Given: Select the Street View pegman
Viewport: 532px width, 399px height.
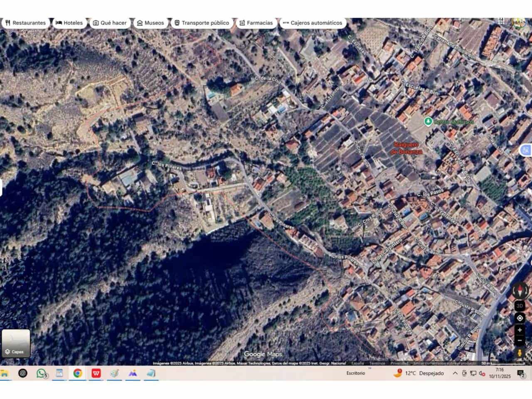Looking at the screenshot, I should click(x=520, y=353).
